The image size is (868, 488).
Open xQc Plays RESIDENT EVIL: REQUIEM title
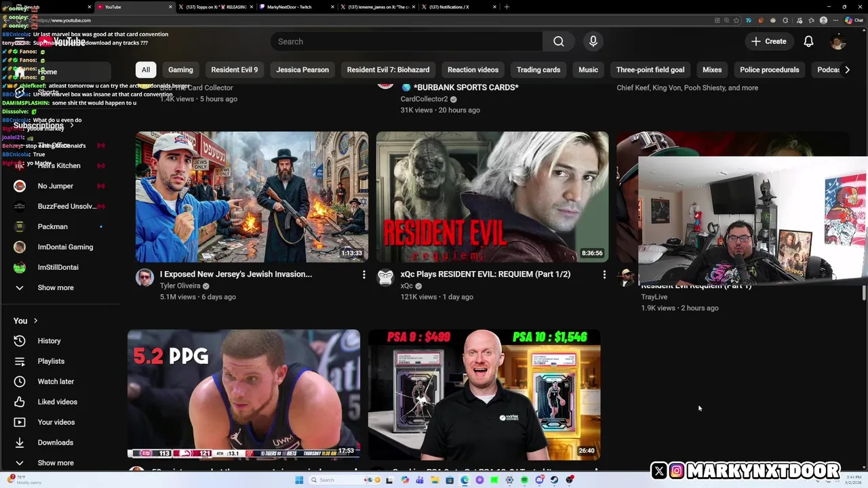pos(486,274)
